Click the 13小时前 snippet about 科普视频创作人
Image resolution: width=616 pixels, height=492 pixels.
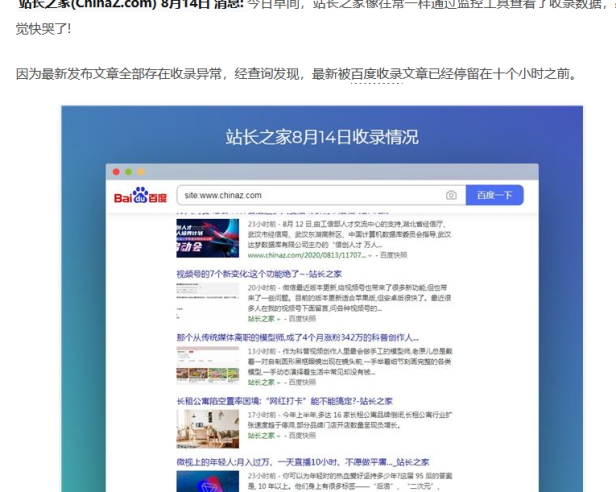[349, 362]
